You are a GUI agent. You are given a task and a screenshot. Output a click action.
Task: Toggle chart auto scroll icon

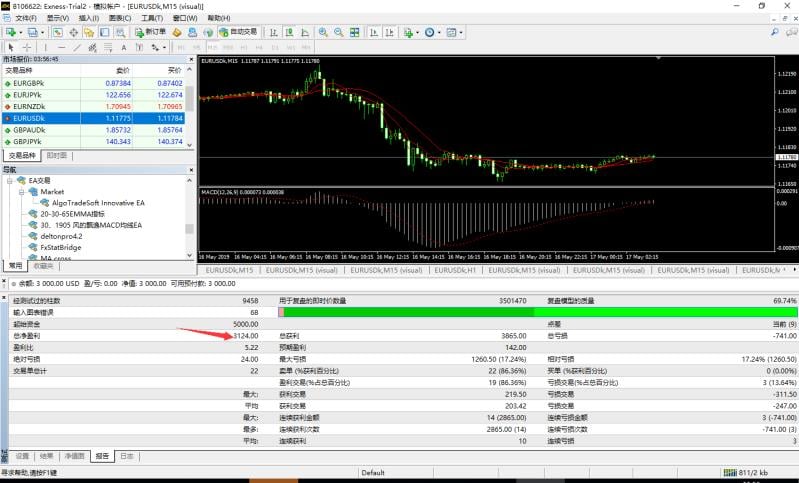pyautogui.click(x=374, y=32)
